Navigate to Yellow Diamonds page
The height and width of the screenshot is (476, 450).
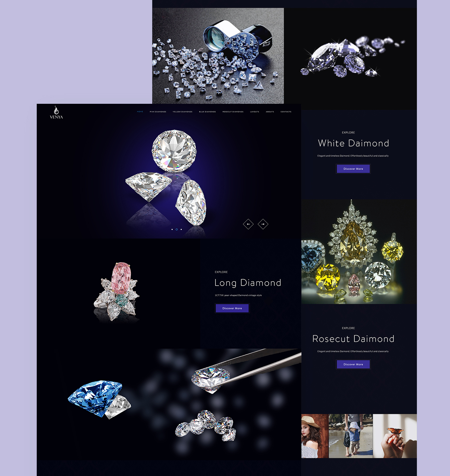click(182, 112)
